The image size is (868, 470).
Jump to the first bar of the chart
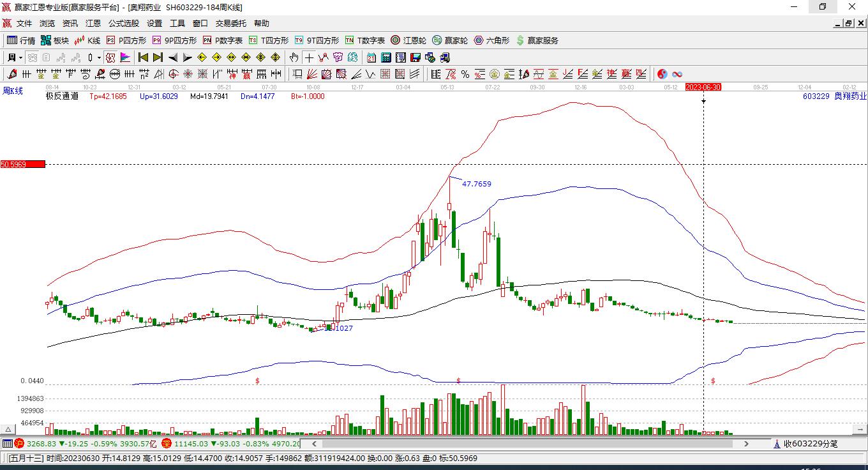coord(143,57)
